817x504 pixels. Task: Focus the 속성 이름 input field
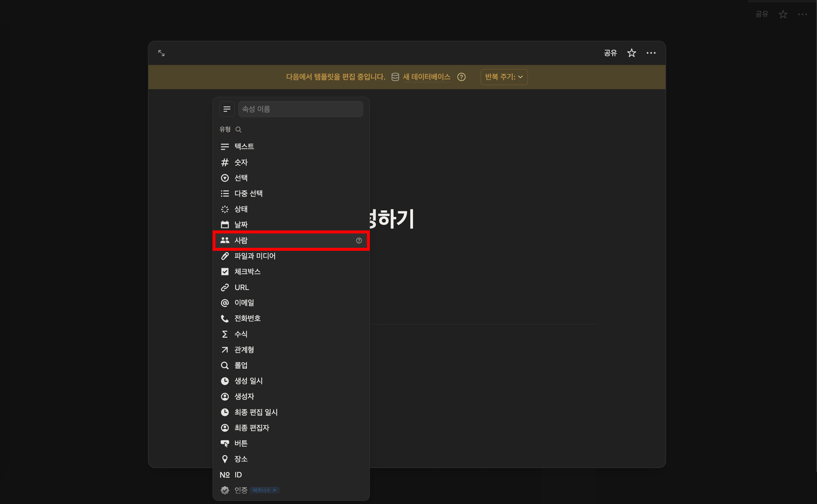pyautogui.click(x=300, y=109)
